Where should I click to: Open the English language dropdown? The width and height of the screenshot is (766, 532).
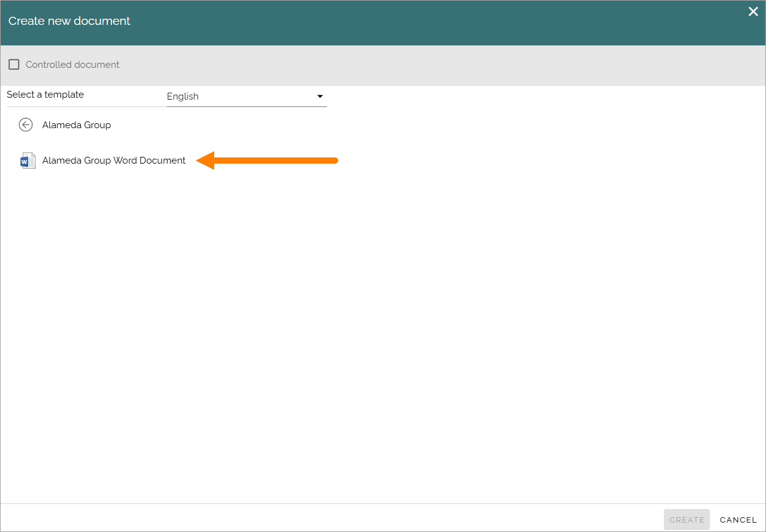tap(247, 96)
